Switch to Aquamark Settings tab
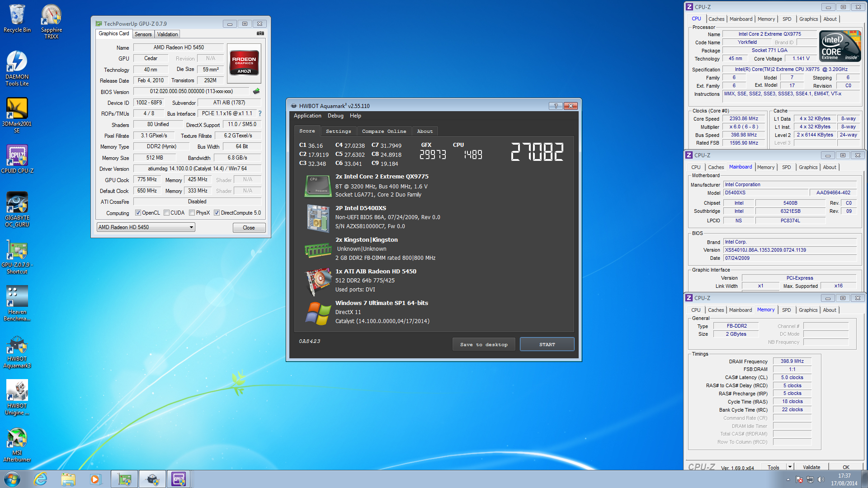The image size is (868, 488). [339, 131]
